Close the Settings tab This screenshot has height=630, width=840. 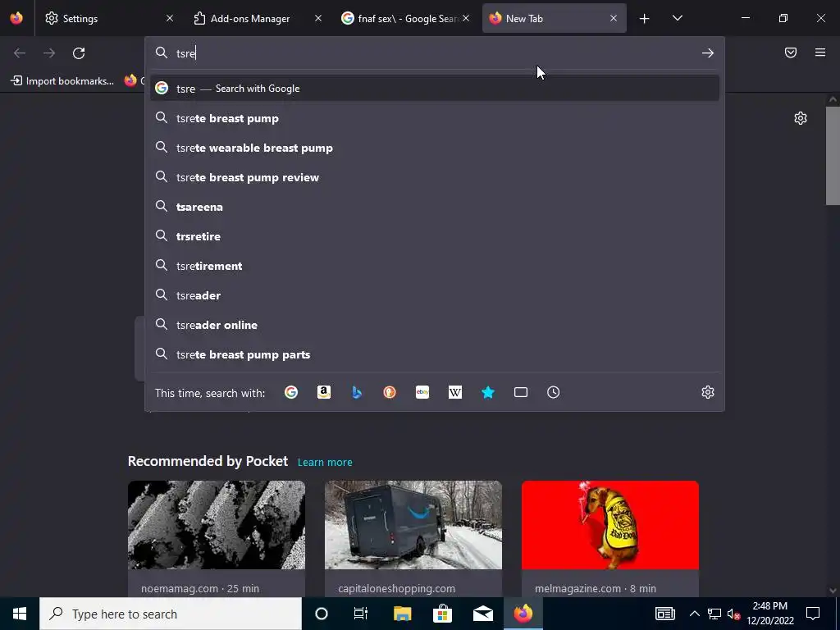(x=170, y=18)
